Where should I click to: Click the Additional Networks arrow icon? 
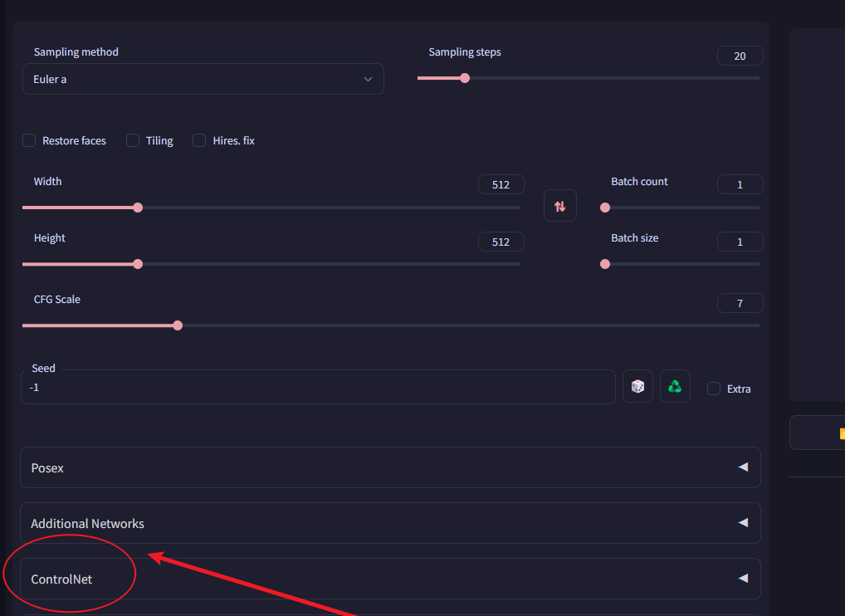743,523
